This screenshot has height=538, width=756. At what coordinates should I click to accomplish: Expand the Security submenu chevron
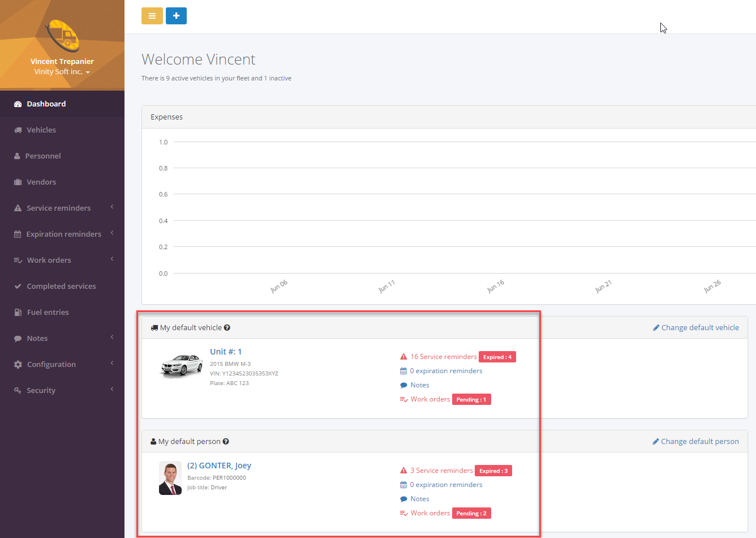click(x=112, y=390)
